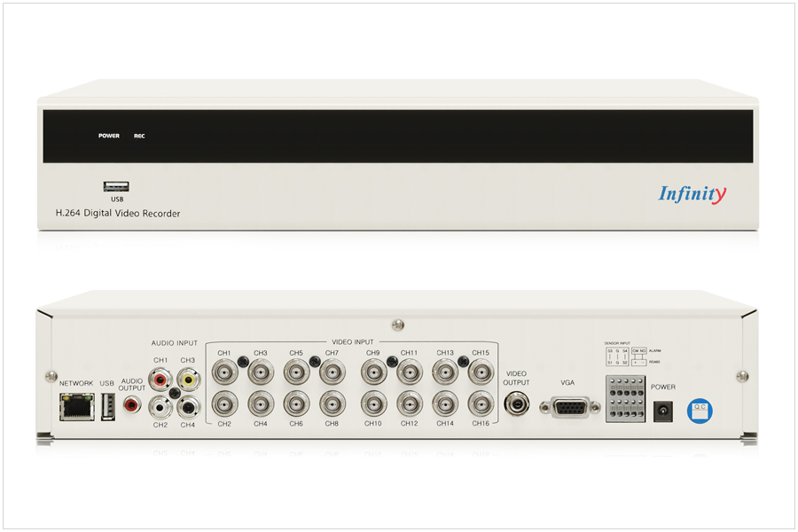Select the VGA connector

pos(568,407)
